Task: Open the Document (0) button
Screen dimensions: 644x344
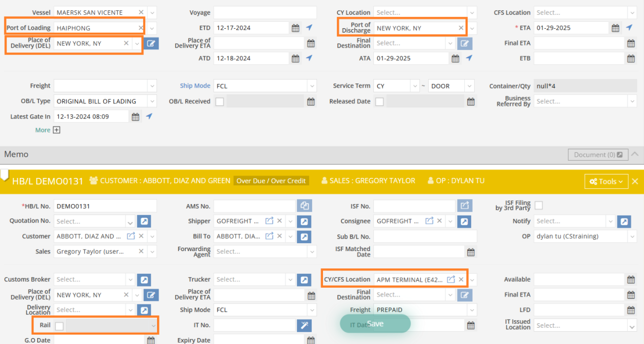Action: [x=598, y=155]
